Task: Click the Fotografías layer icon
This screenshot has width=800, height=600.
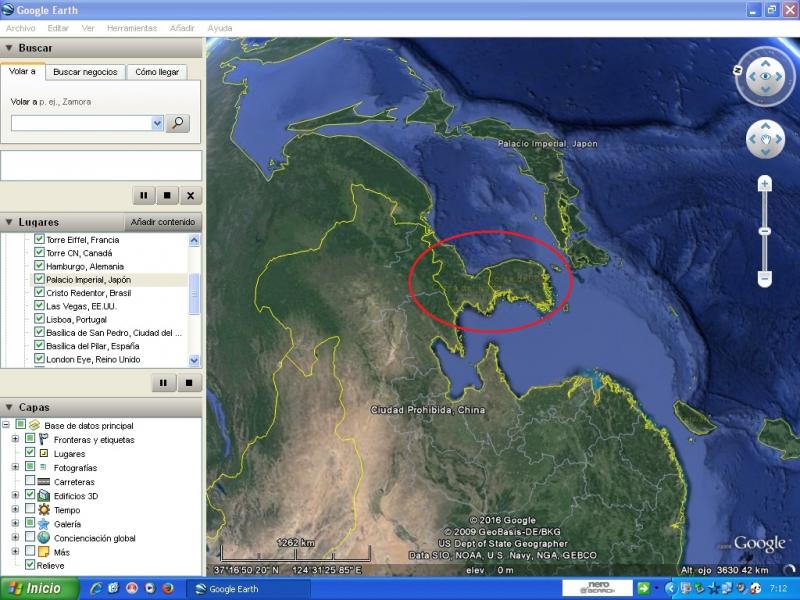Action: pos(43,467)
